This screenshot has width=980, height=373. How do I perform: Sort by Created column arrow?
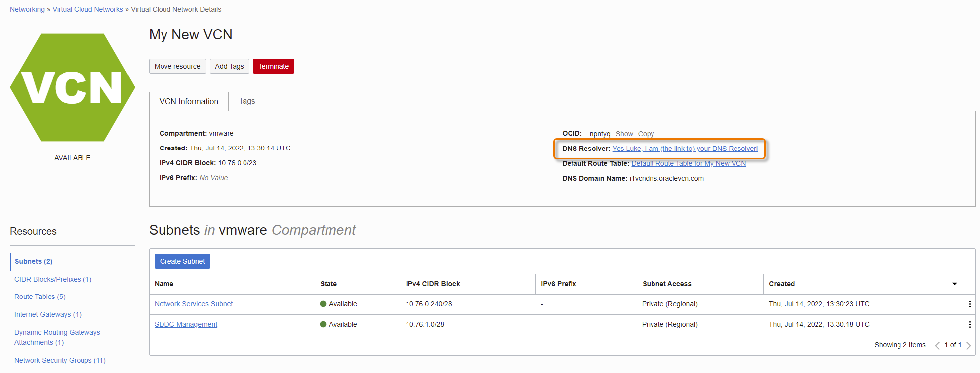click(954, 284)
